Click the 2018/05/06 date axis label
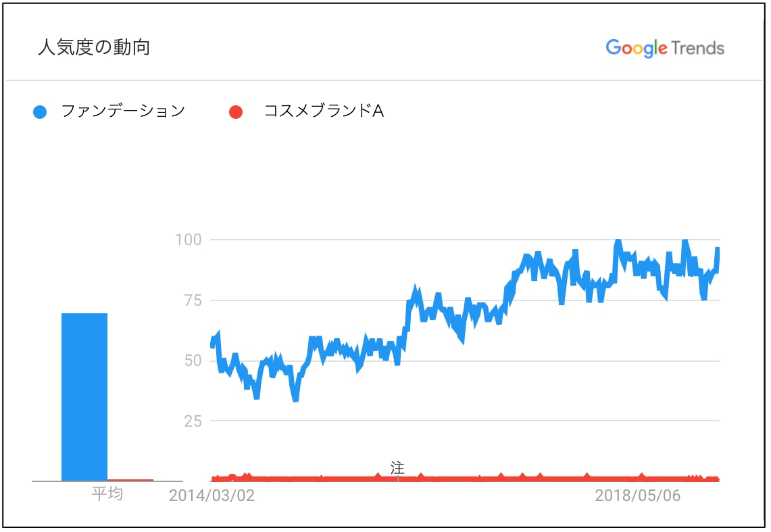This screenshot has height=532, width=771. (x=638, y=496)
